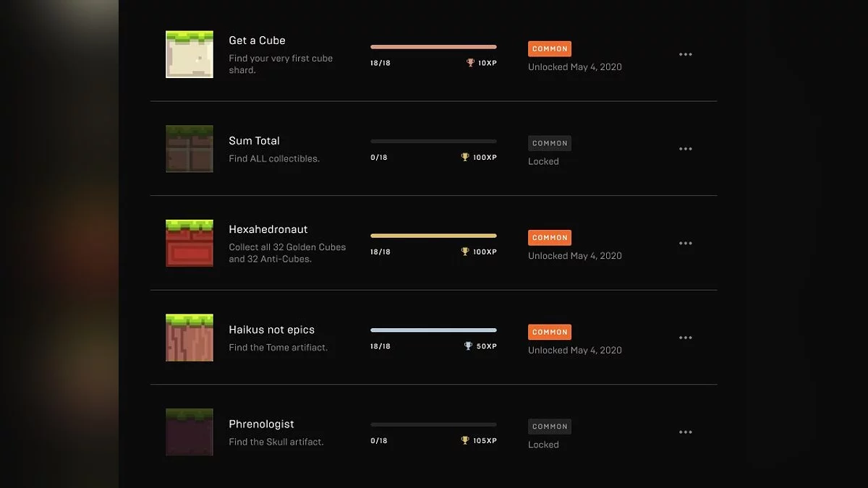868x488 pixels.
Task: Click the grey Common badge on Sum Total
Action: click(x=550, y=143)
